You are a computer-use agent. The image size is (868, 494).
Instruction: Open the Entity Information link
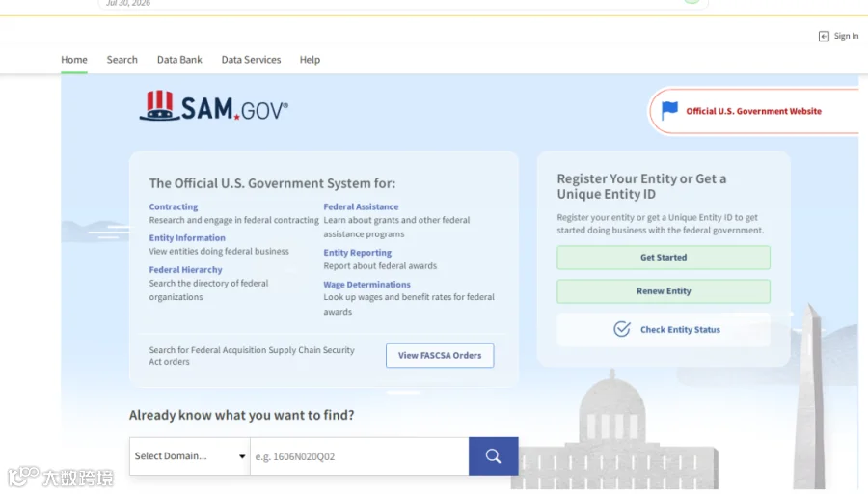[187, 237]
